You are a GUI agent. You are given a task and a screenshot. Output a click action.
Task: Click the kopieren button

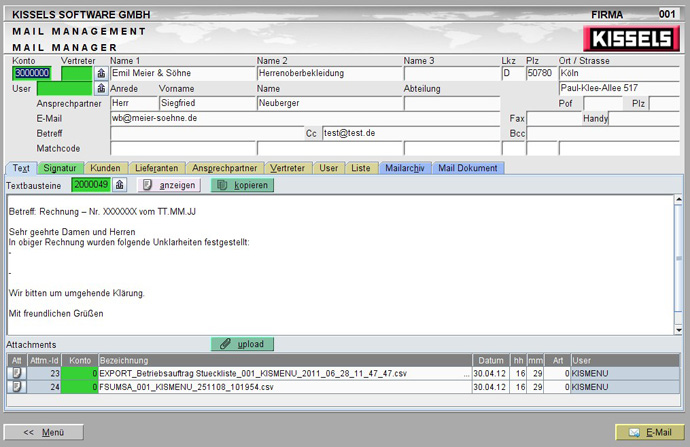242,185
